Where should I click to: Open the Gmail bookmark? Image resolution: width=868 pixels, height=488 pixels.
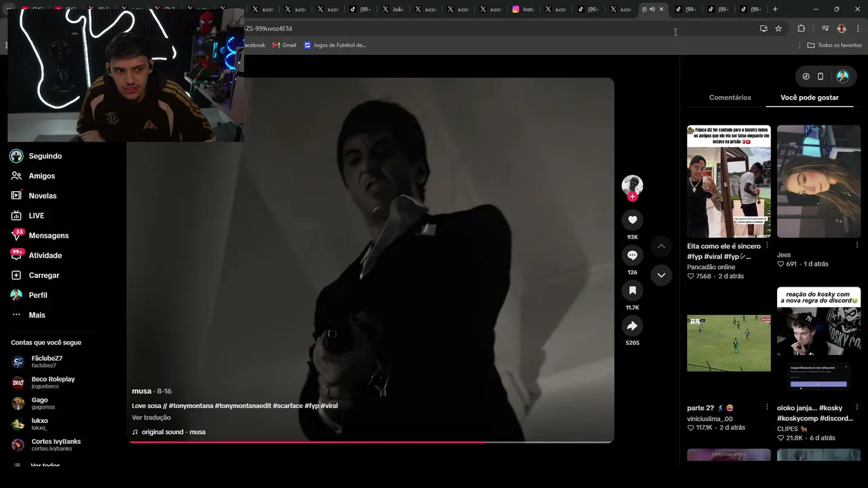tap(284, 45)
